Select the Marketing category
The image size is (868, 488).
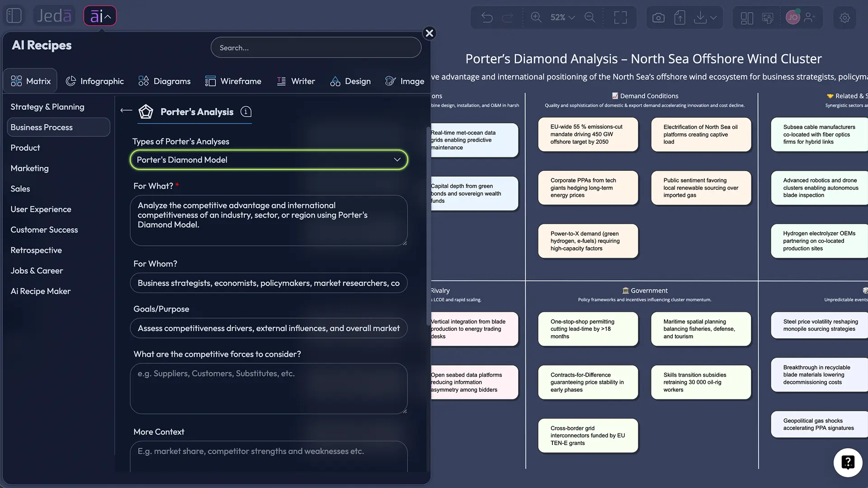click(29, 168)
